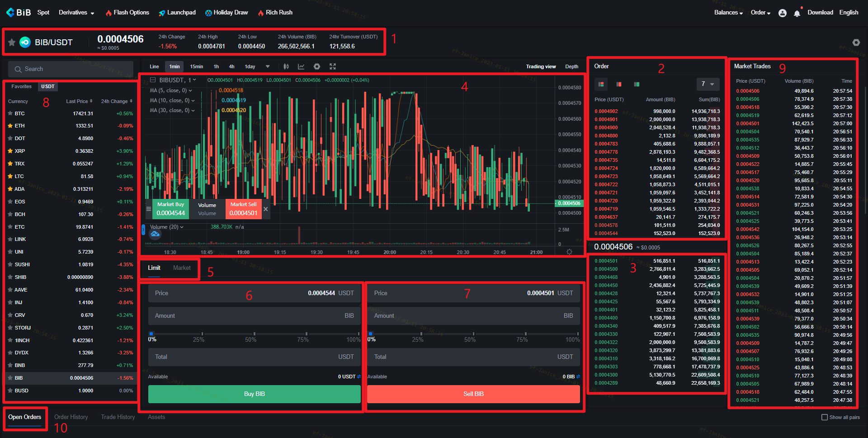The width and height of the screenshot is (868, 438).
Task: Click the green Buy BIB button
Action: pyautogui.click(x=255, y=394)
